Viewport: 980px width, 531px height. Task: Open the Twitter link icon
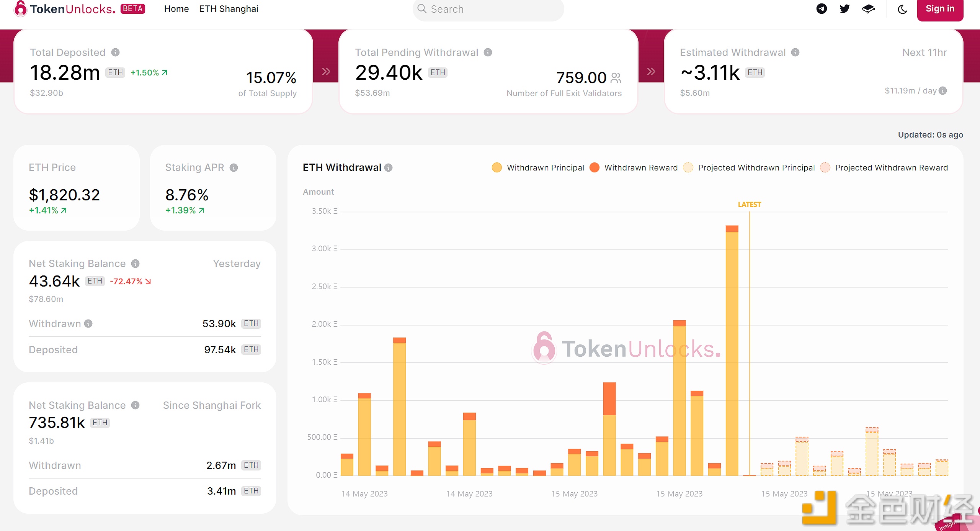(x=844, y=9)
